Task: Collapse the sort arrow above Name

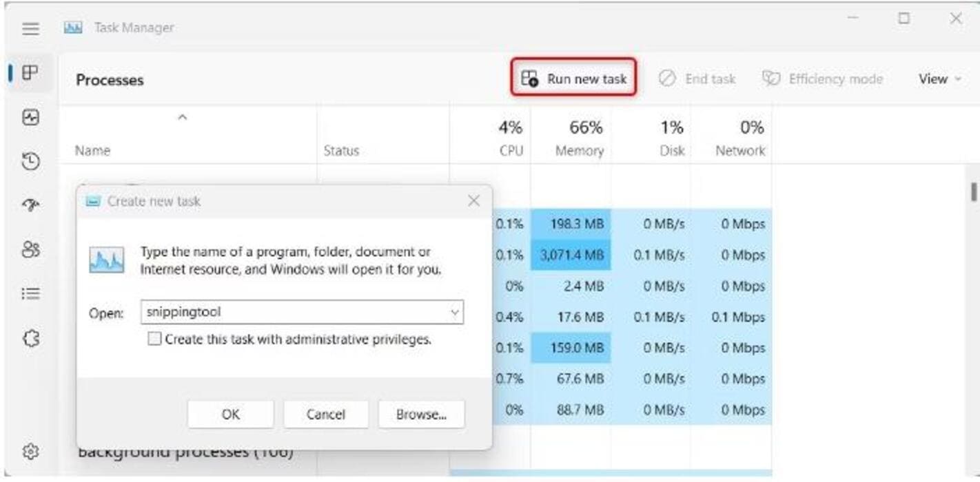Action: pyautogui.click(x=183, y=118)
